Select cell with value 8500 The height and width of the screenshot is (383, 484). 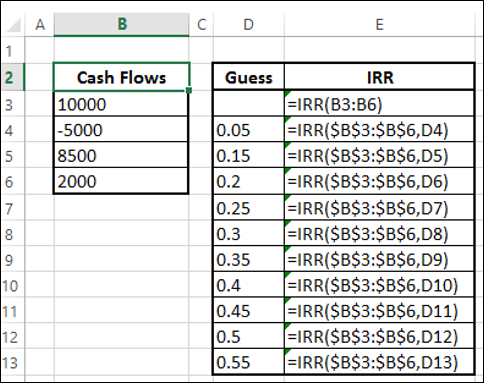(x=121, y=155)
